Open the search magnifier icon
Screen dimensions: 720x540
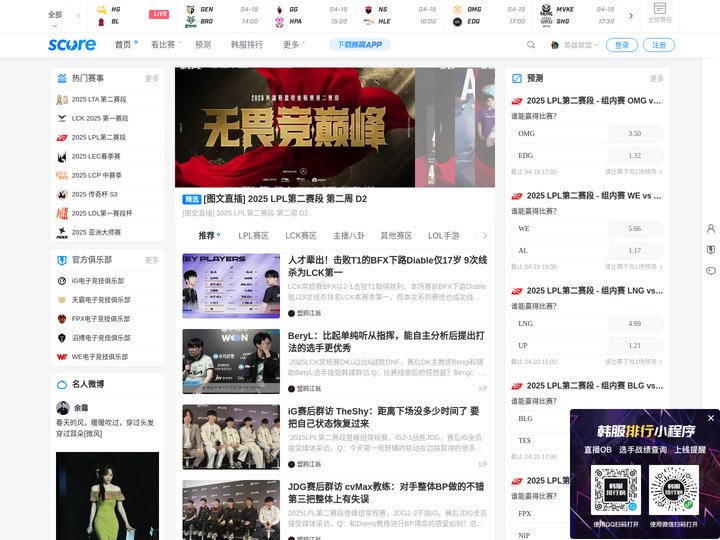click(x=531, y=45)
